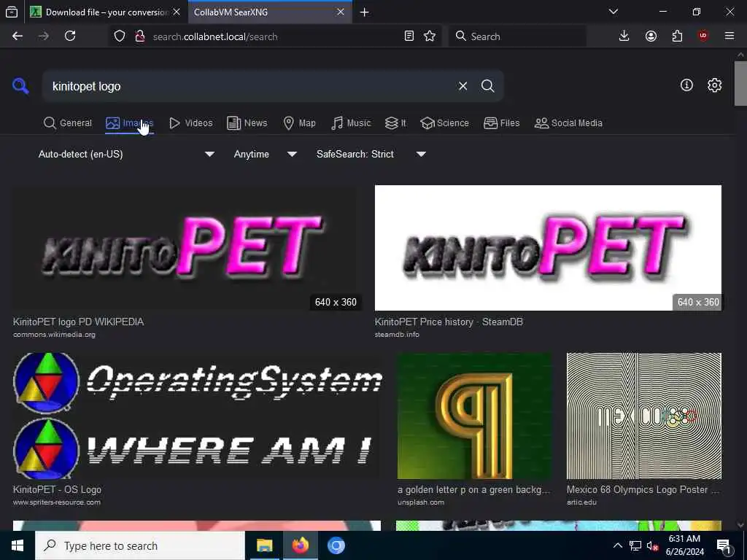Switch to the Videos search category
Image resolution: width=747 pixels, height=560 pixels.
point(190,122)
